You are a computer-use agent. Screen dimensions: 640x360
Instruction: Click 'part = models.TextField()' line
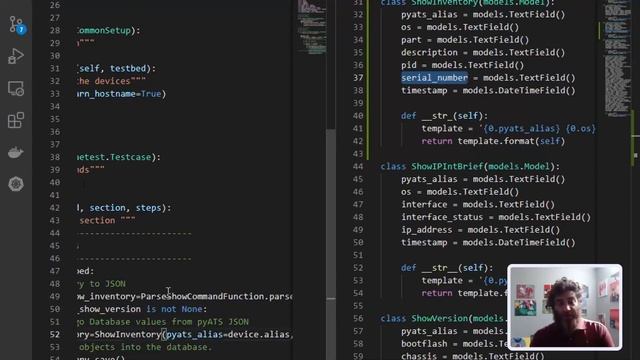464,40
